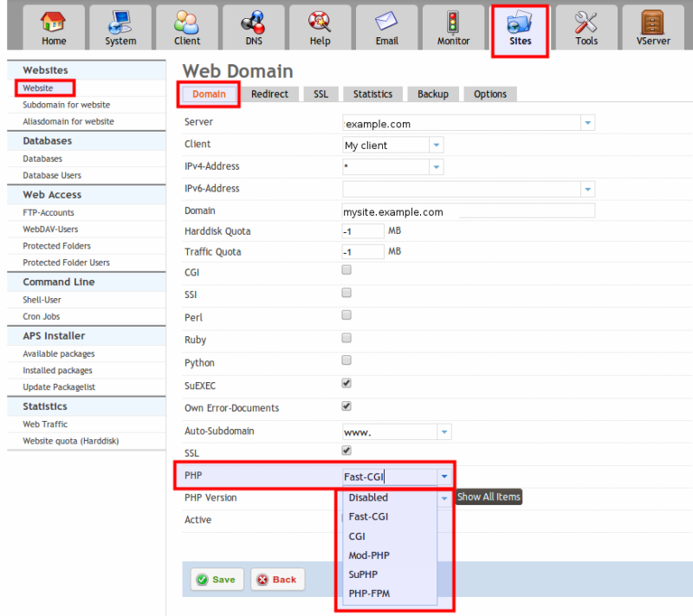Uncheck the SuEXEC checkbox
Viewport: 693px width, 616px height.
[346, 383]
